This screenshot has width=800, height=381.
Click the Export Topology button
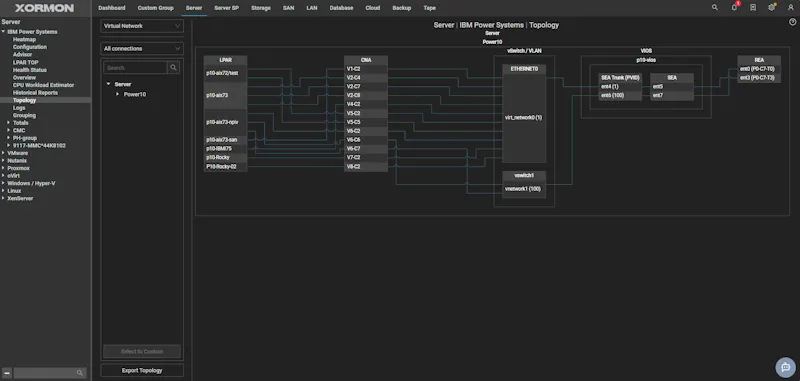click(x=142, y=371)
